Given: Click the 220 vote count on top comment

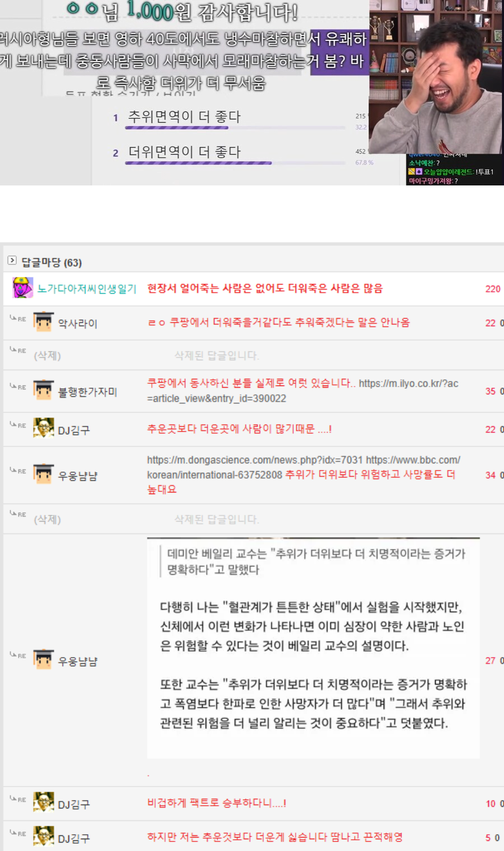Looking at the screenshot, I should point(492,289).
